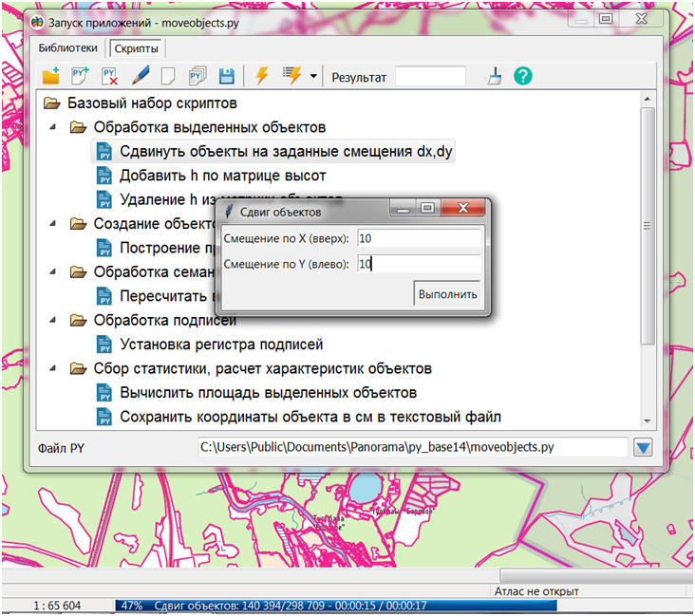Click the add PY script icon
The height and width of the screenshot is (616, 695).
pos(81,76)
